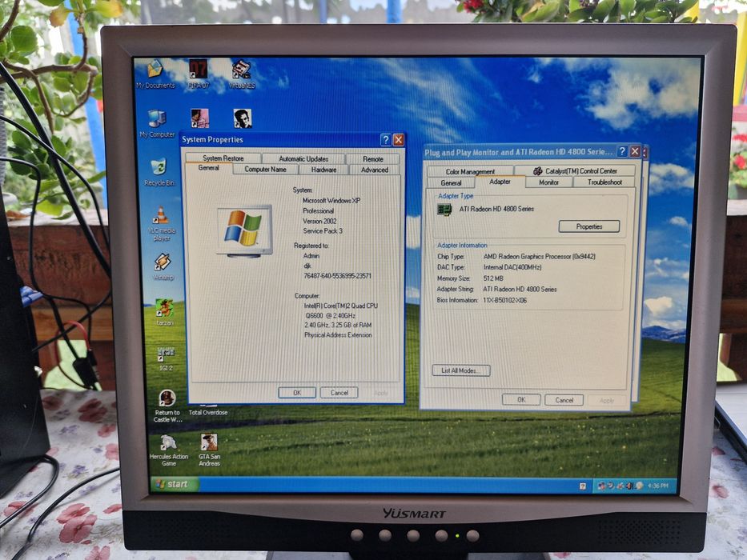Select the General tab in the ATI dialog
This screenshot has width=747, height=560.
tap(451, 183)
